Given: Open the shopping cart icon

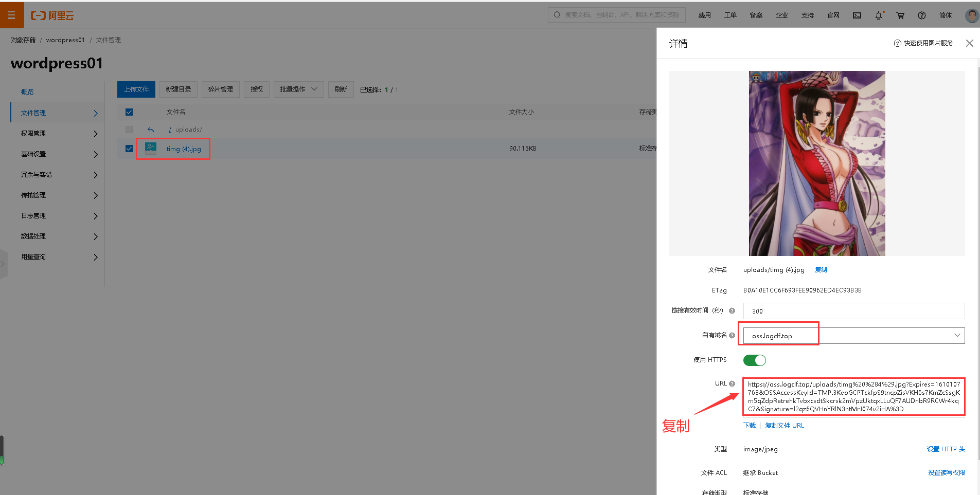Looking at the screenshot, I should [x=900, y=15].
